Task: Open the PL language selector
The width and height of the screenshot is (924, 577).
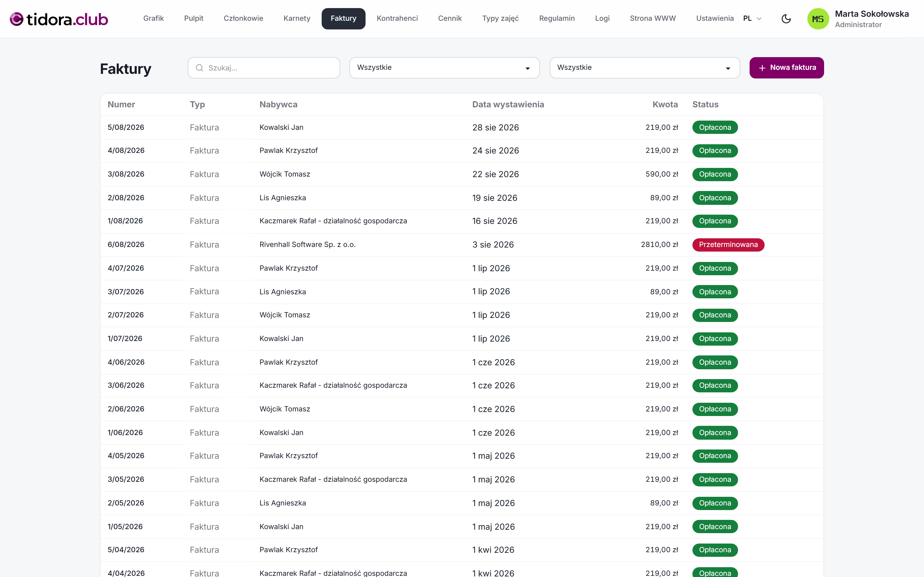Action: click(x=752, y=18)
